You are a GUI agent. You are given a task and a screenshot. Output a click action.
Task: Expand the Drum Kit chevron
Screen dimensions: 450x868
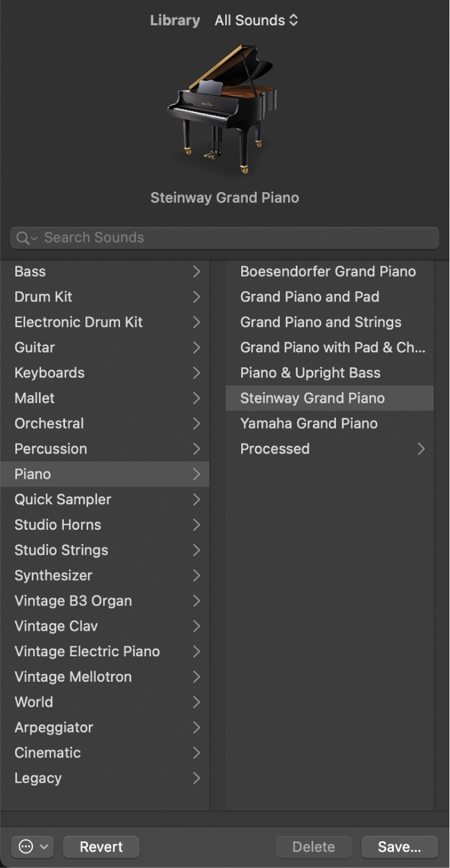point(196,297)
